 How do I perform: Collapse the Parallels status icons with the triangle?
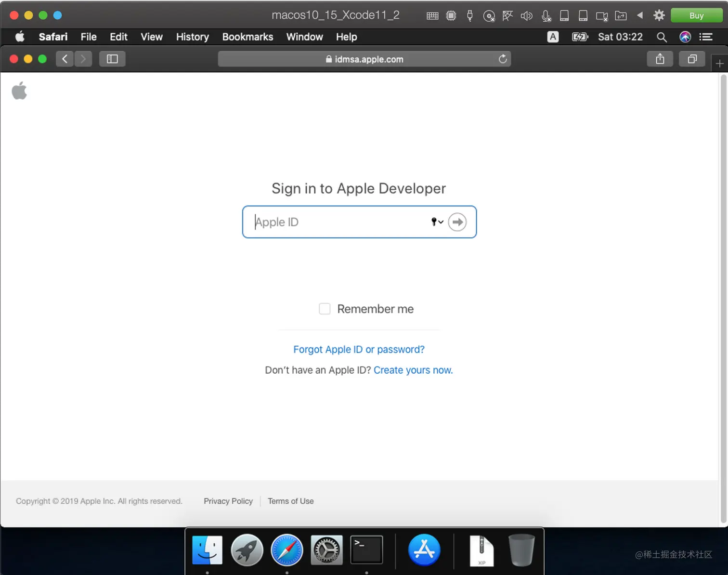(x=640, y=15)
